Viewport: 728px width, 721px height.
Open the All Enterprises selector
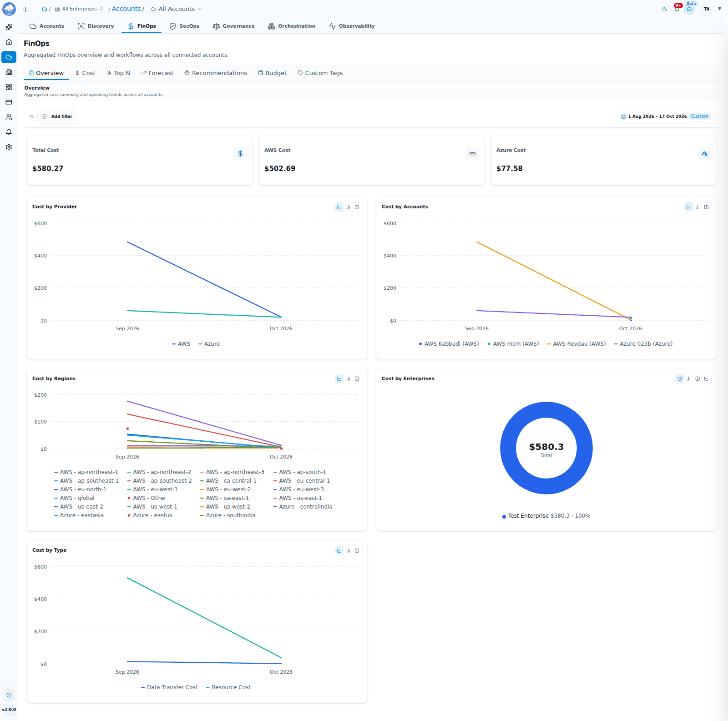79,9
